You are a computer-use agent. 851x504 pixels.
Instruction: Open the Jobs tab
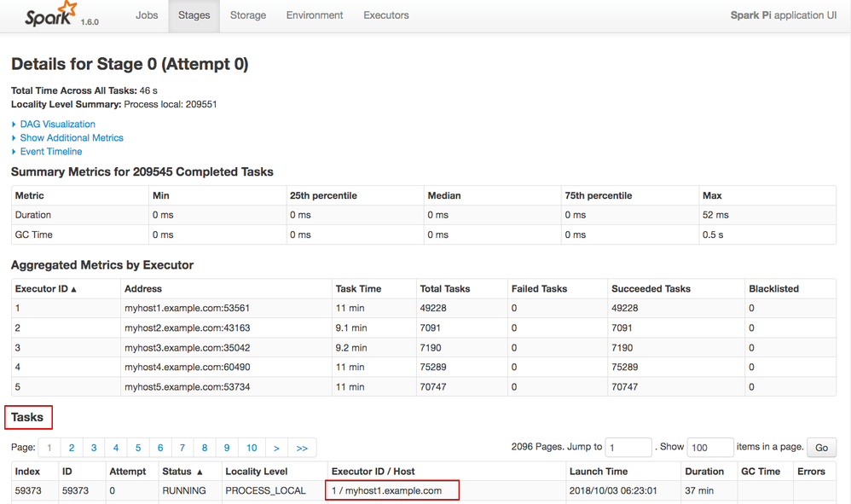(x=147, y=15)
